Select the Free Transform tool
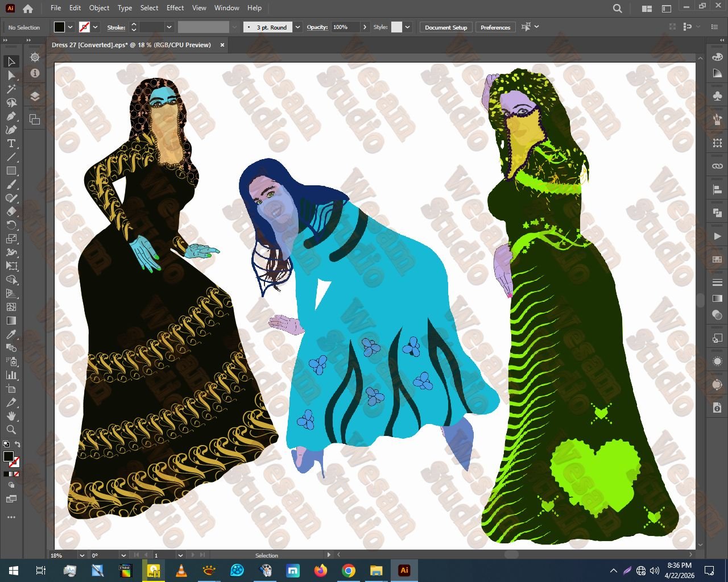The image size is (728, 582). point(11,266)
